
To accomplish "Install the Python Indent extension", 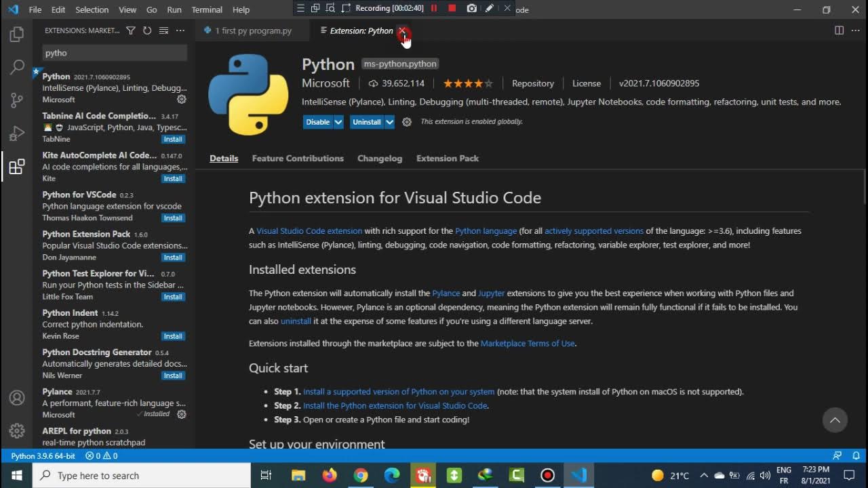I will pyautogui.click(x=173, y=335).
